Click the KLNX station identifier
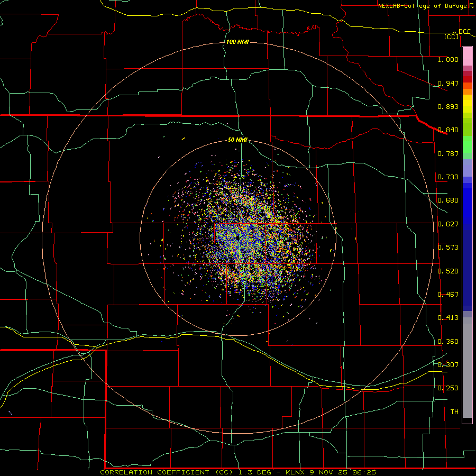The height and width of the screenshot is (476, 476). coord(295,472)
